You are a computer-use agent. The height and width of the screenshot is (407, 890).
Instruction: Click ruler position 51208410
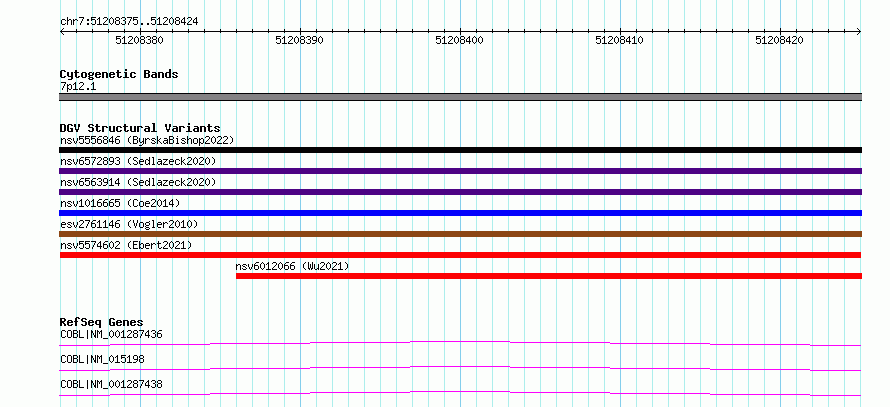click(x=619, y=40)
